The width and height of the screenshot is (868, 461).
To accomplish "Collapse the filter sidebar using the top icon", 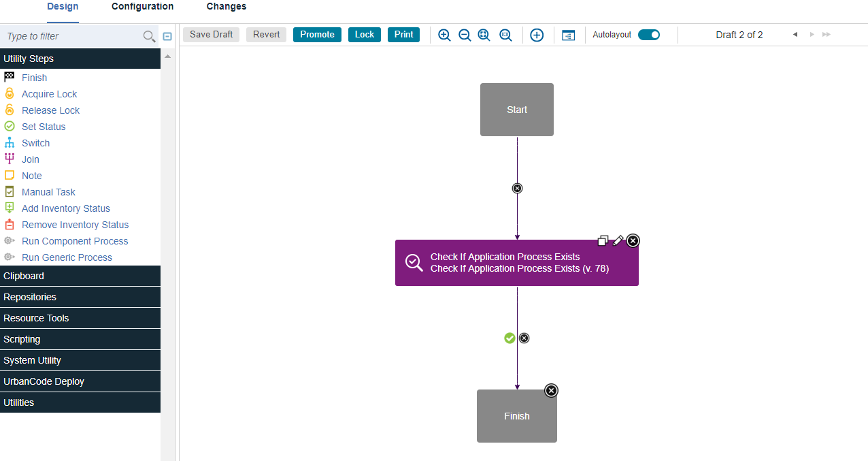I will pos(167,35).
